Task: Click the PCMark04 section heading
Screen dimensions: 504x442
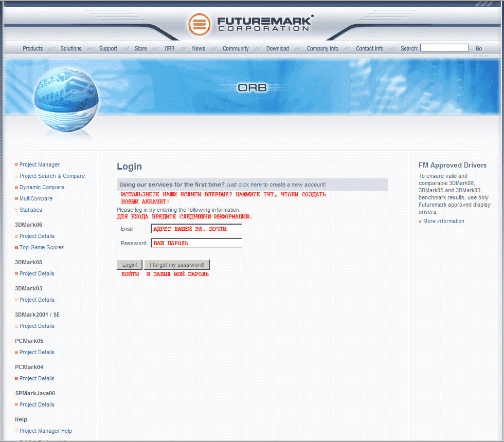Action: pos(29,367)
